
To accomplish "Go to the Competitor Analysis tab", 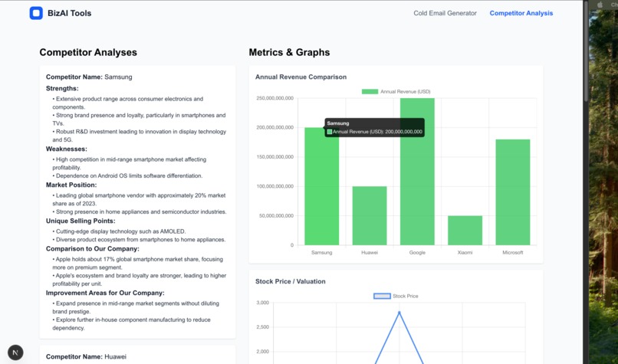I will pyautogui.click(x=521, y=13).
